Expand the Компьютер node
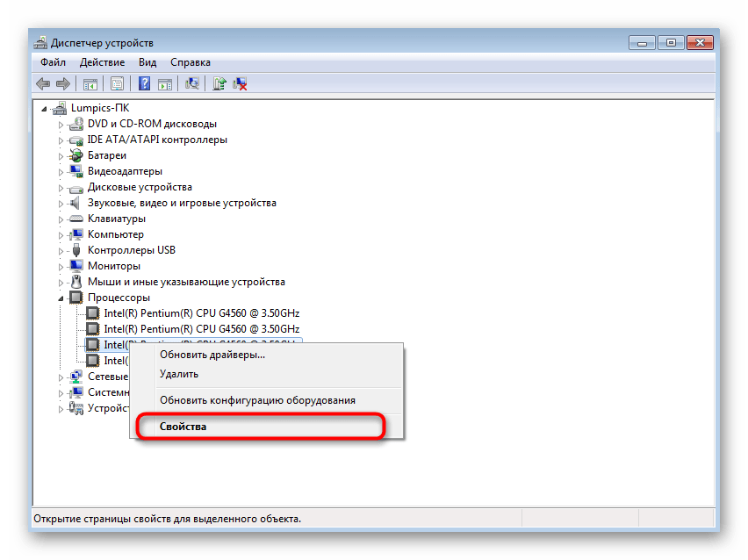This screenshot has height=560, width=748. [61, 235]
